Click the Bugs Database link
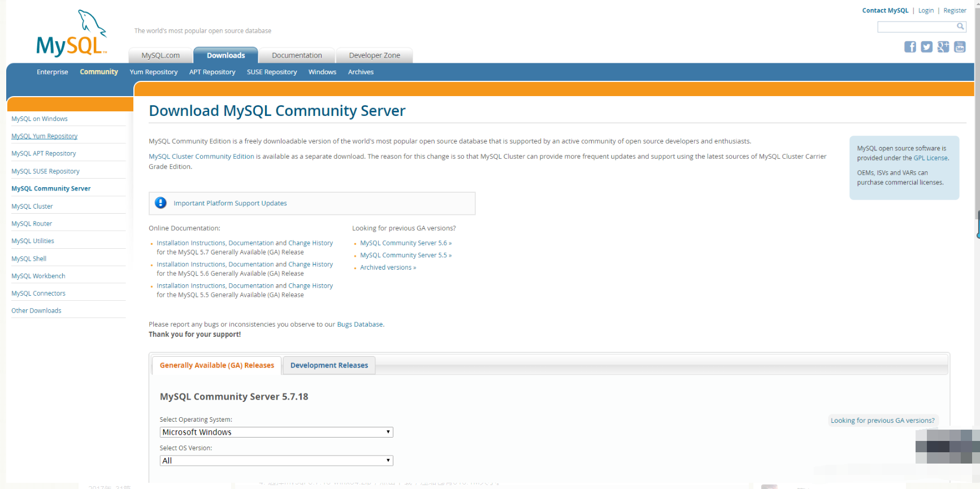The image size is (980, 489). coord(359,324)
